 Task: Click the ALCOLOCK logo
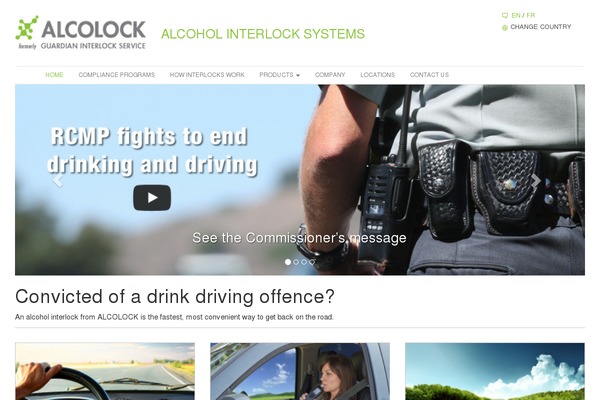[81, 33]
